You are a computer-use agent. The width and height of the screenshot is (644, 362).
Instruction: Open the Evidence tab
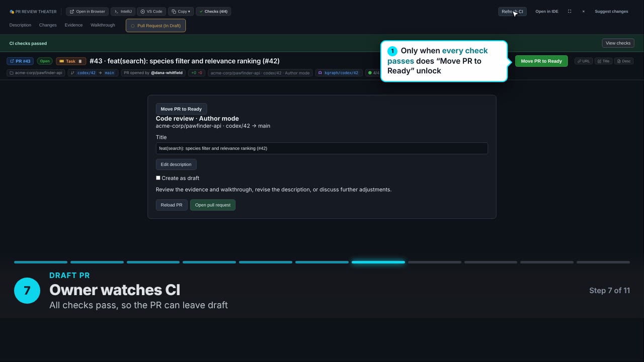(73, 25)
